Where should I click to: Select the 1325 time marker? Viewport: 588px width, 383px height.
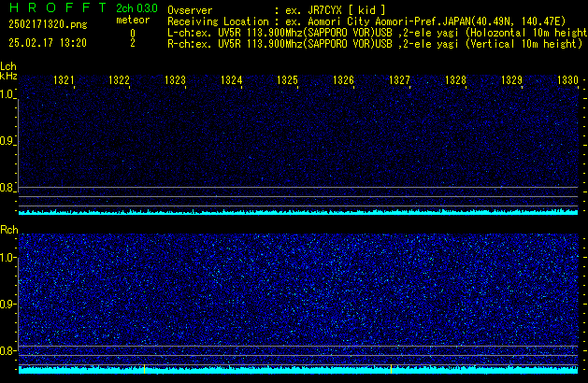[287, 80]
